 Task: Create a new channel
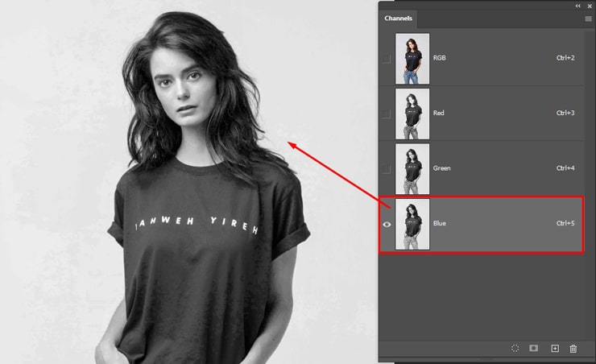pos(554,348)
